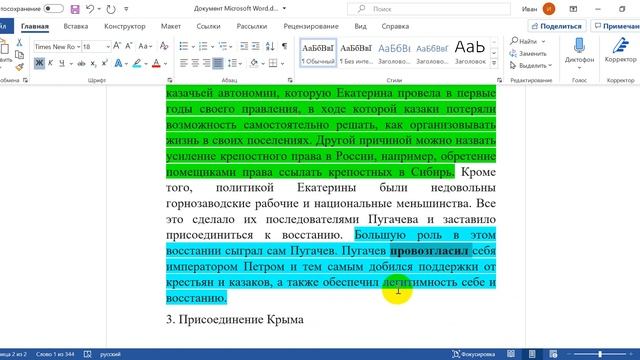Open the Макет ribbon tab
Viewport: 640px width, 360px height.
[x=171, y=26]
